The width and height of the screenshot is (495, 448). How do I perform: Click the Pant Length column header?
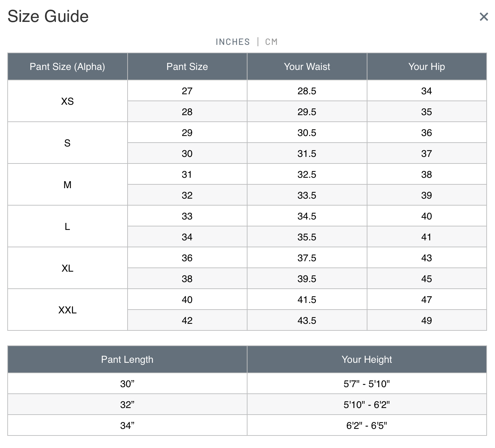[x=127, y=359]
